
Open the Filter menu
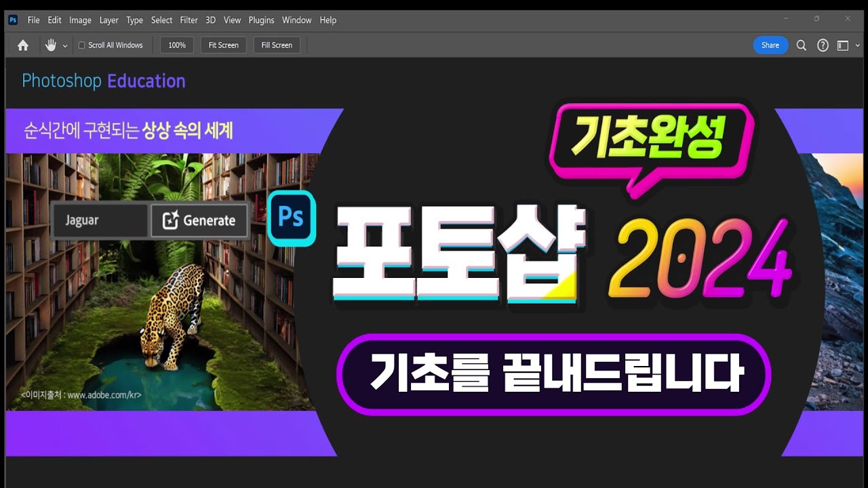(x=189, y=20)
